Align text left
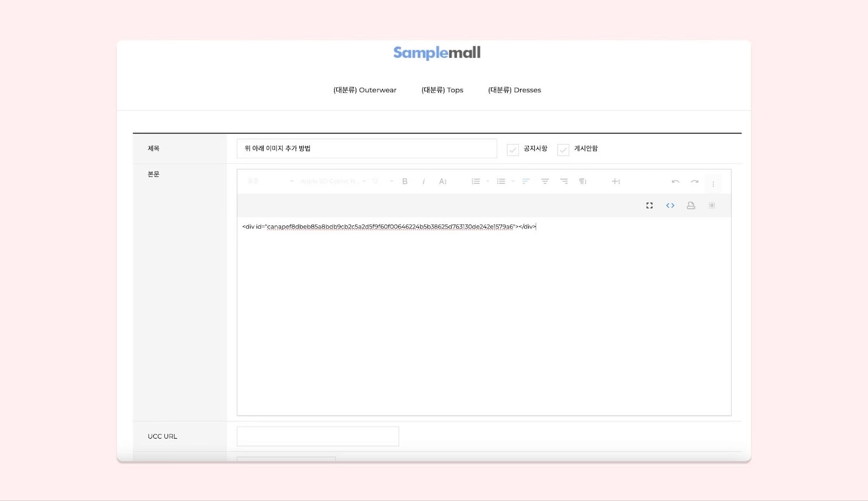 (526, 182)
